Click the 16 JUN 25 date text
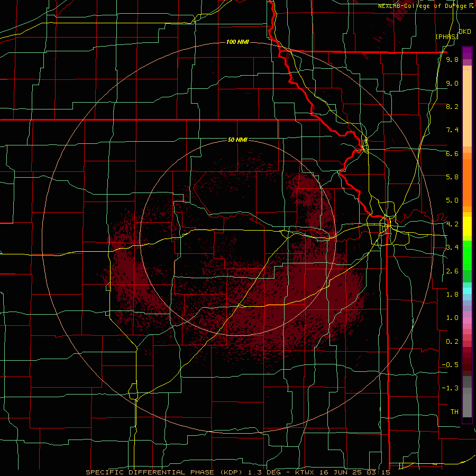 pyautogui.click(x=342, y=472)
